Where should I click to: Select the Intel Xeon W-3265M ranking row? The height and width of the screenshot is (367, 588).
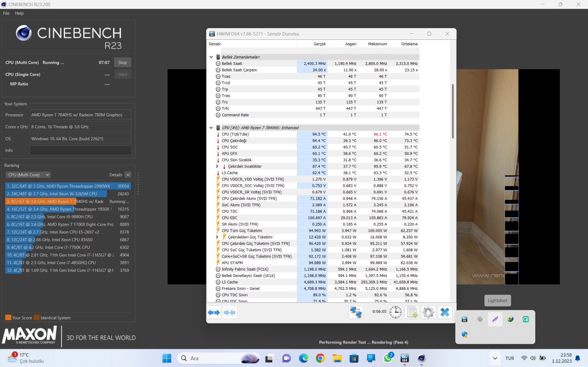pos(68,194)
